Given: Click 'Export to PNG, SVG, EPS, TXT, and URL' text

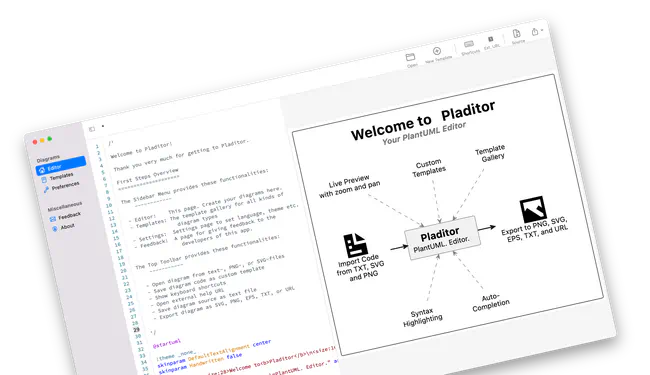Looking at the screenshot, I should pyautogui.click(x=534, y=230).
